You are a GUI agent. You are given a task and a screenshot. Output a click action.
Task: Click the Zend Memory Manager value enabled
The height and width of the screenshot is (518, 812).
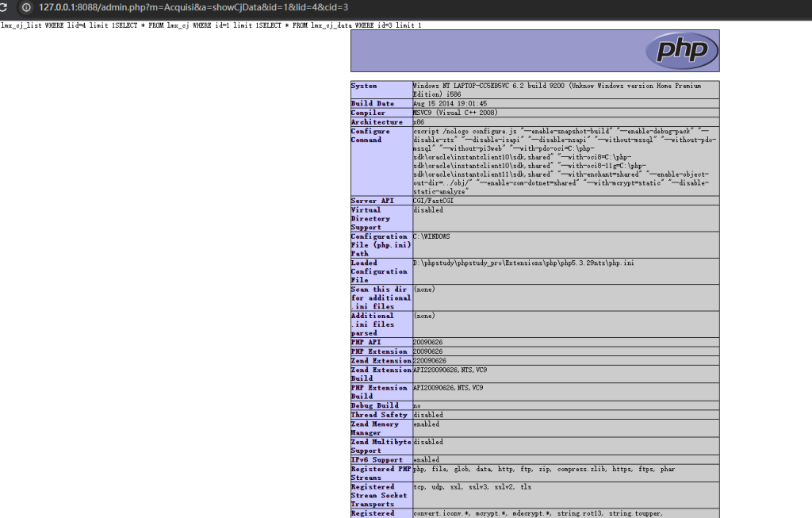[x=427, y=424]
